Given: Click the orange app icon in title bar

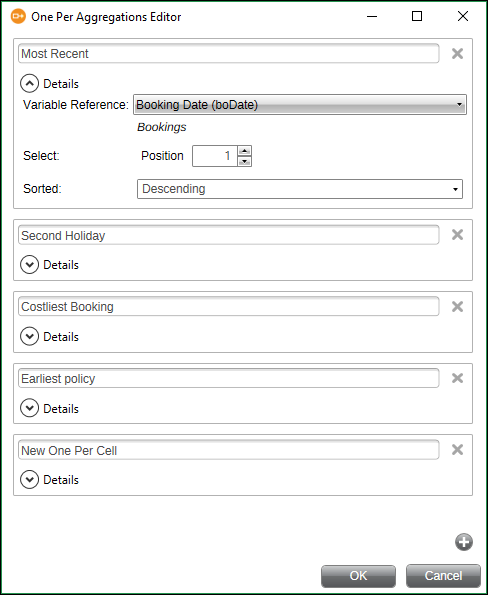Looking at the screenshot, I should coord(18,16).
